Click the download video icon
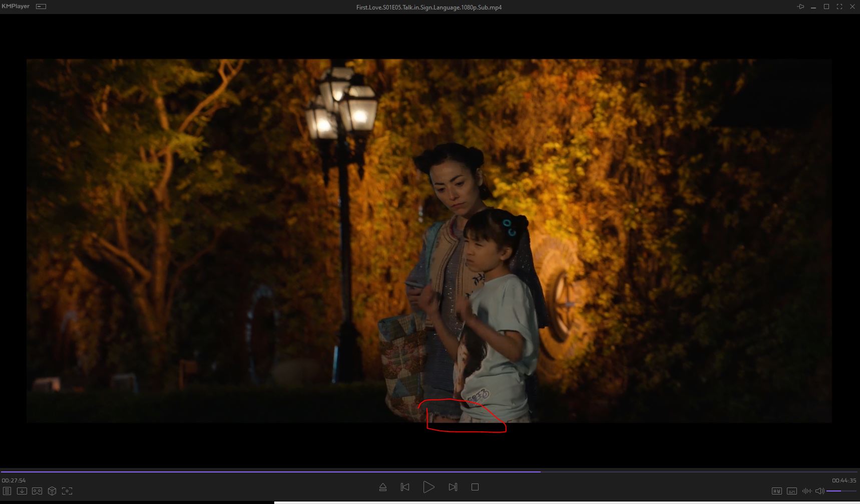The width and height of the screenshot is (860, 504). tap(22, 491)
